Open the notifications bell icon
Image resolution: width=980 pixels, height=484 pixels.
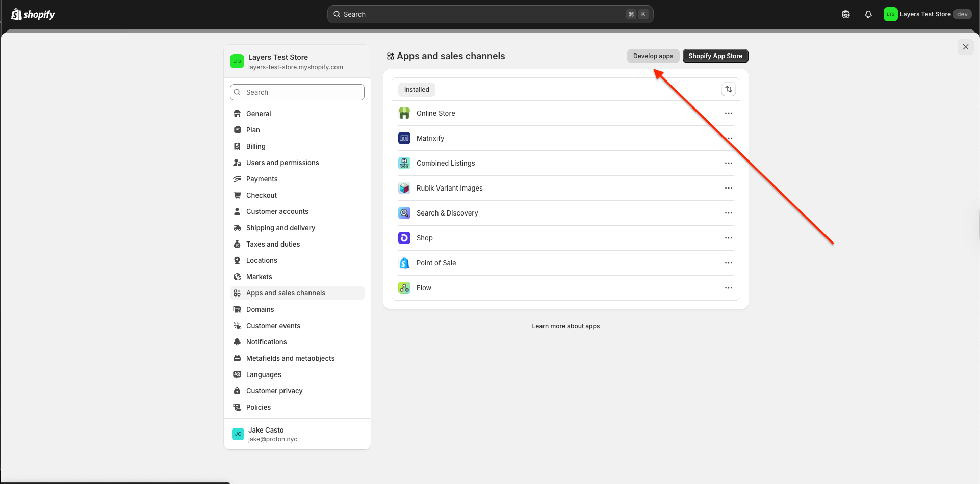(868, 14)
